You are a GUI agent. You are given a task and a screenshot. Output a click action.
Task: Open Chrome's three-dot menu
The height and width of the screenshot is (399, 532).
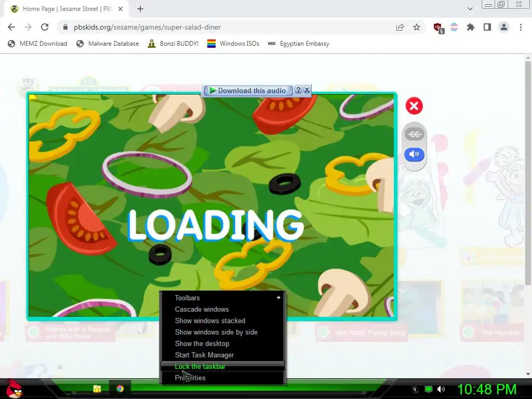coord(521,27)
